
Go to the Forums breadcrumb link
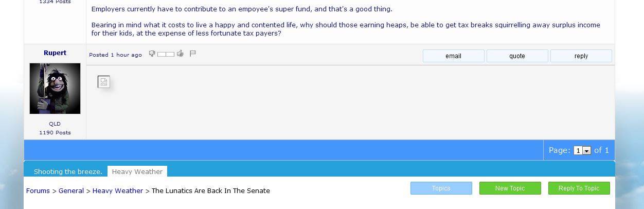pyautogui.click(x=38, y=191)
